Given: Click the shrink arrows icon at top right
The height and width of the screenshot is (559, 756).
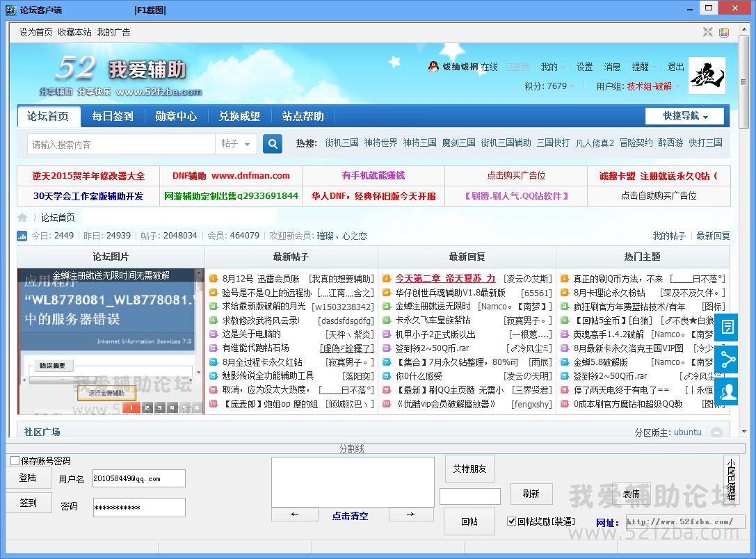Looking at the screenshot, I should [708, 32].
